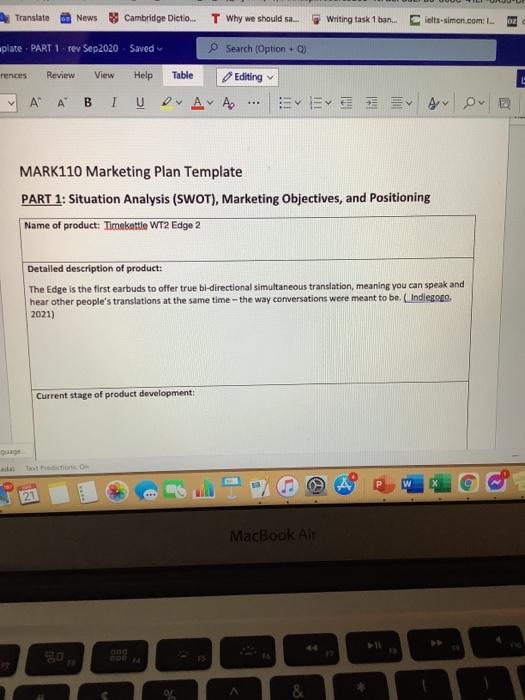
Task: Toggle Bold formatting
Action: pos(88,103)
